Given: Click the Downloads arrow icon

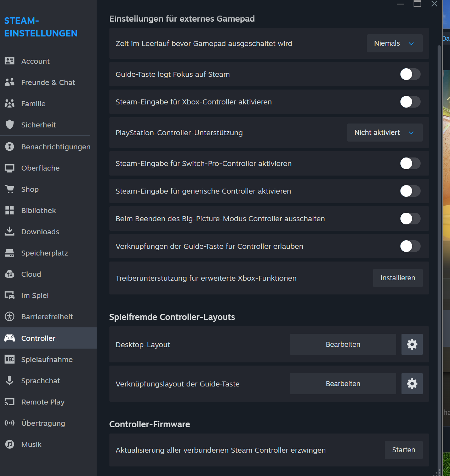Looking at the screenshot, I should point(10,231).
